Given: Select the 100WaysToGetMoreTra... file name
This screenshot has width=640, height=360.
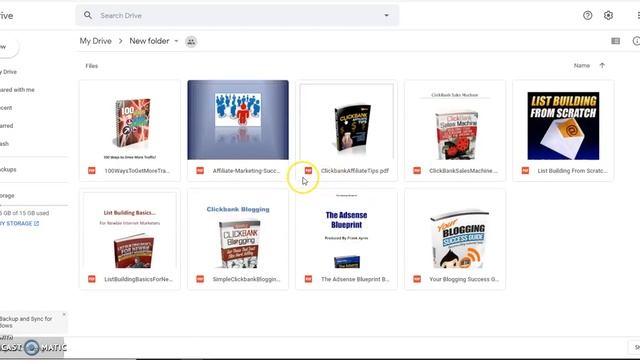Looking at the screenshot, I should click(x=137, y=171).
